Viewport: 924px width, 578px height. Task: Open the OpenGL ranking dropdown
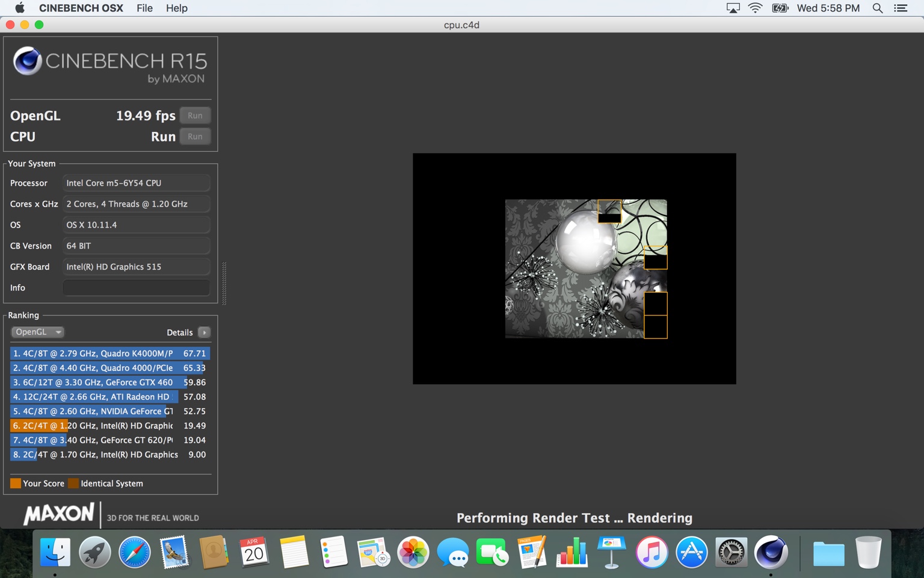pos(37,332)
